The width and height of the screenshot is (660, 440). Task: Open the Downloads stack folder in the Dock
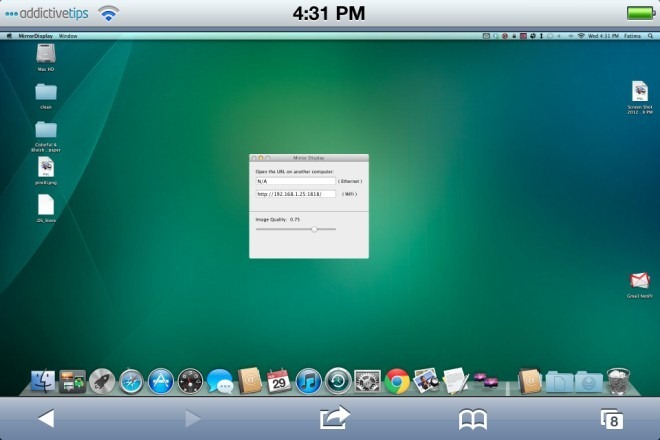[x=588, y=382]
